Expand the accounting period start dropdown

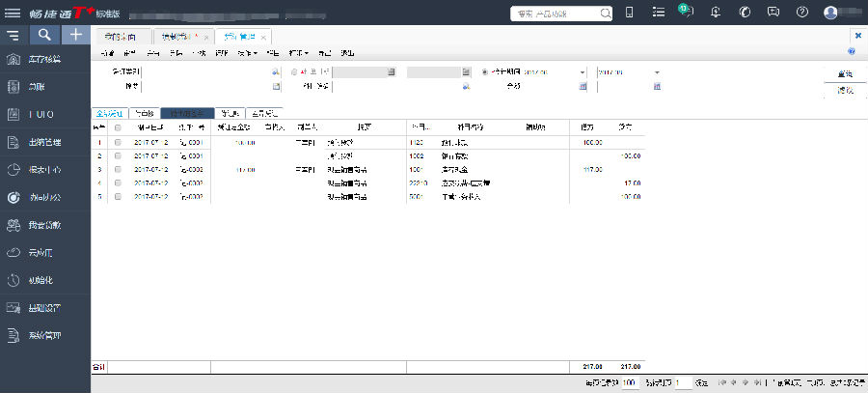pyautogui.click(x=583, y=72)
